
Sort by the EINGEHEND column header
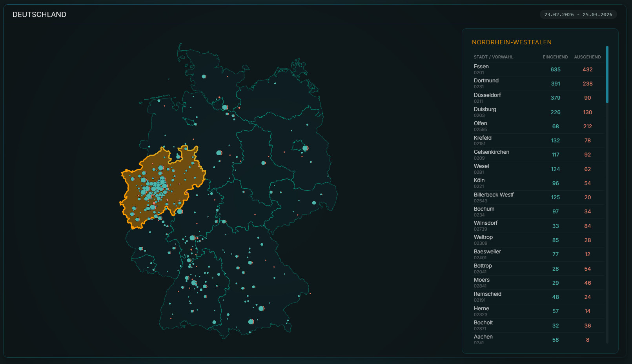[555, 57]
